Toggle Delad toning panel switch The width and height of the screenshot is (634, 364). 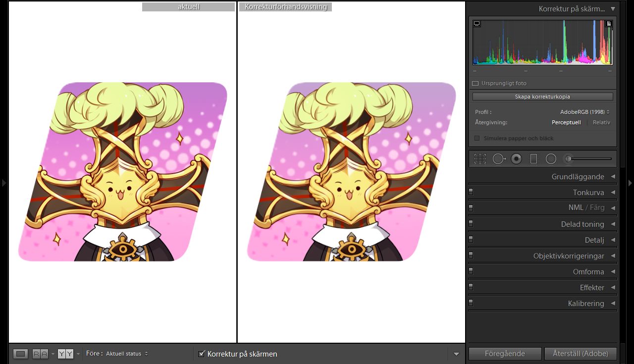click(471, 223)
